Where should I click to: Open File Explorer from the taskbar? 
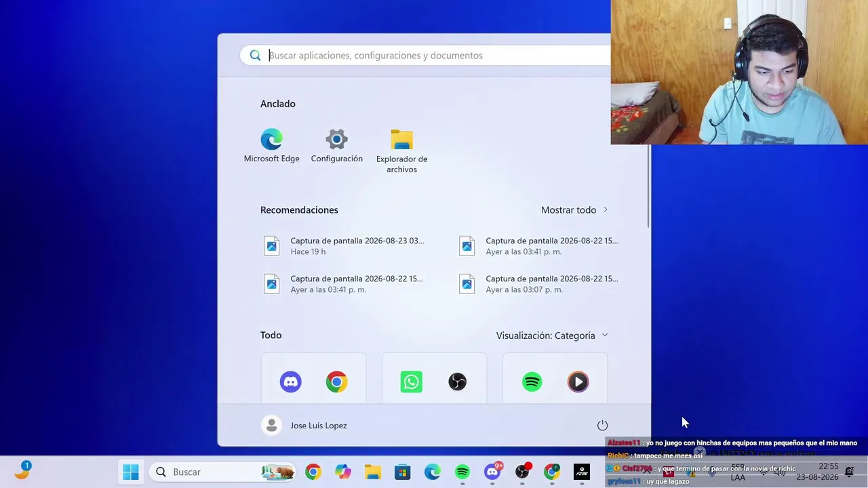pyautogui.click(x=372, y=472)
